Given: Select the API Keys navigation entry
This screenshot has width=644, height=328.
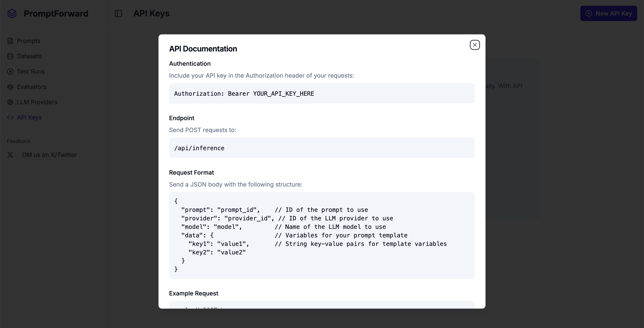Looking at the screenshot, I should (x=29, y=117).
